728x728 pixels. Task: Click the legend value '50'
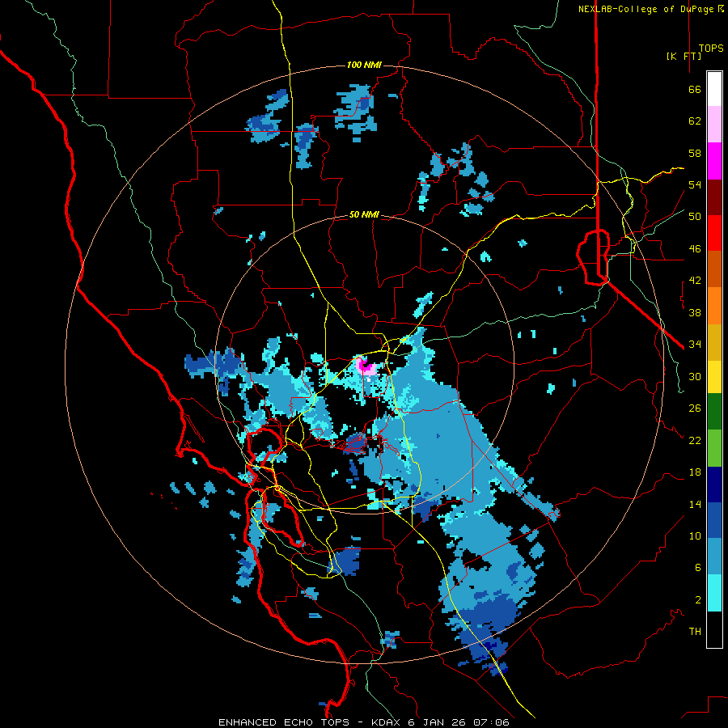point(695,217)
